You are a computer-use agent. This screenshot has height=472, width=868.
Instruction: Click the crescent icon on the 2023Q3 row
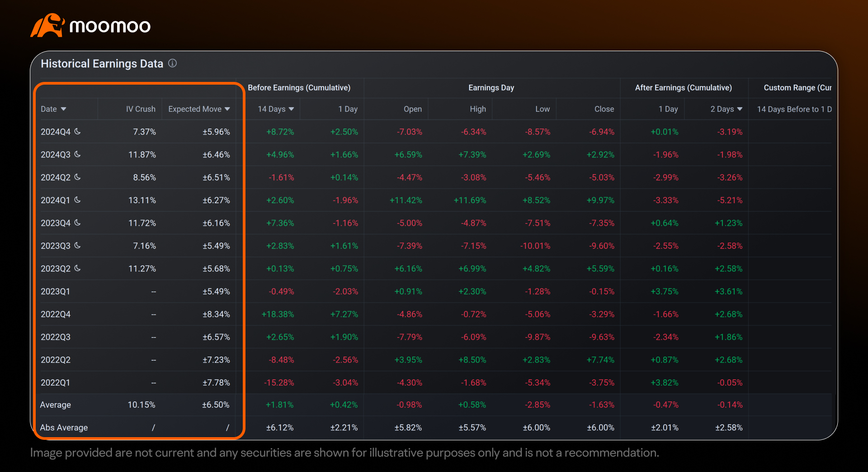(x=77, y=246)
